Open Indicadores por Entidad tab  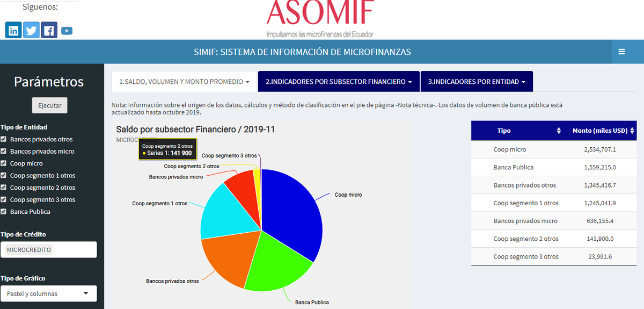point(477,82)
